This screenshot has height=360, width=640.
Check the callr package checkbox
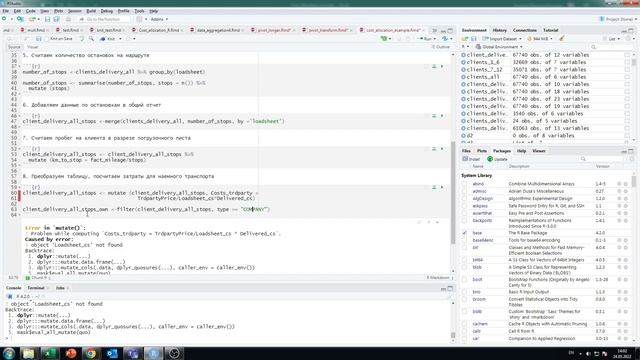click(464, 331)
